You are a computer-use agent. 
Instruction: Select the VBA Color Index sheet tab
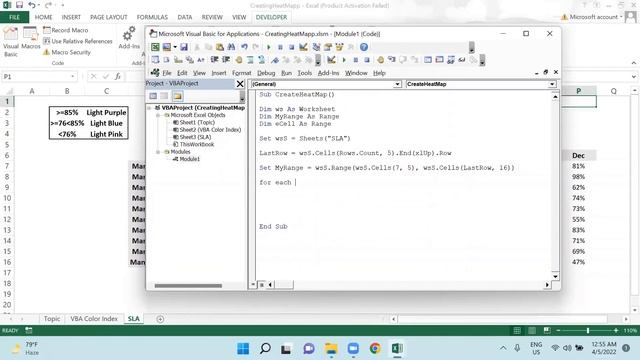click(94, 319)
